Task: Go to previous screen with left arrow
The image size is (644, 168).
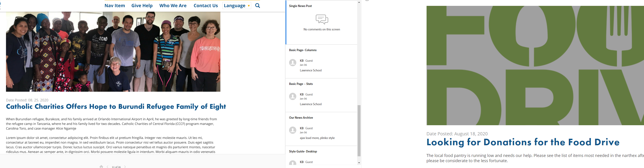Action: (x=108, y=166)
